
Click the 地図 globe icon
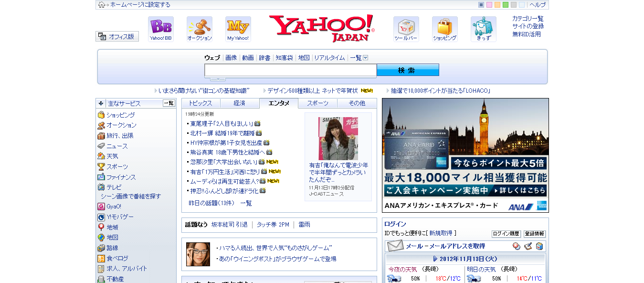[x=101, y=238]
